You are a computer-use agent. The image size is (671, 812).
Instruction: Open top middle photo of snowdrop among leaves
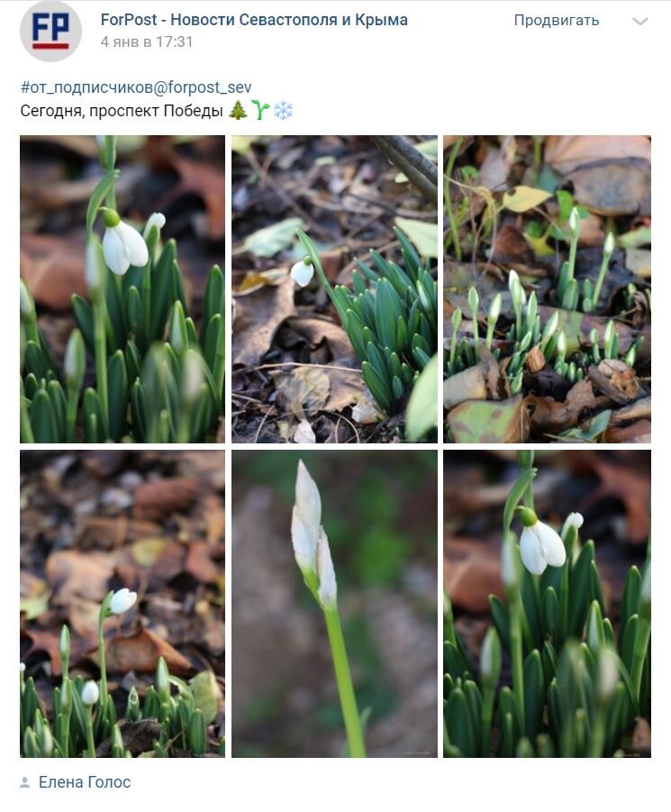[x=334, y=289]
